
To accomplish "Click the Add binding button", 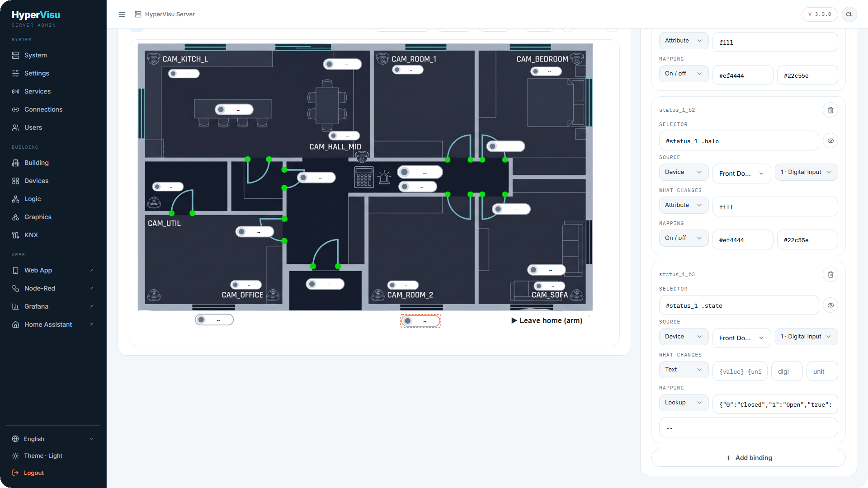I will tap(749, 458).
